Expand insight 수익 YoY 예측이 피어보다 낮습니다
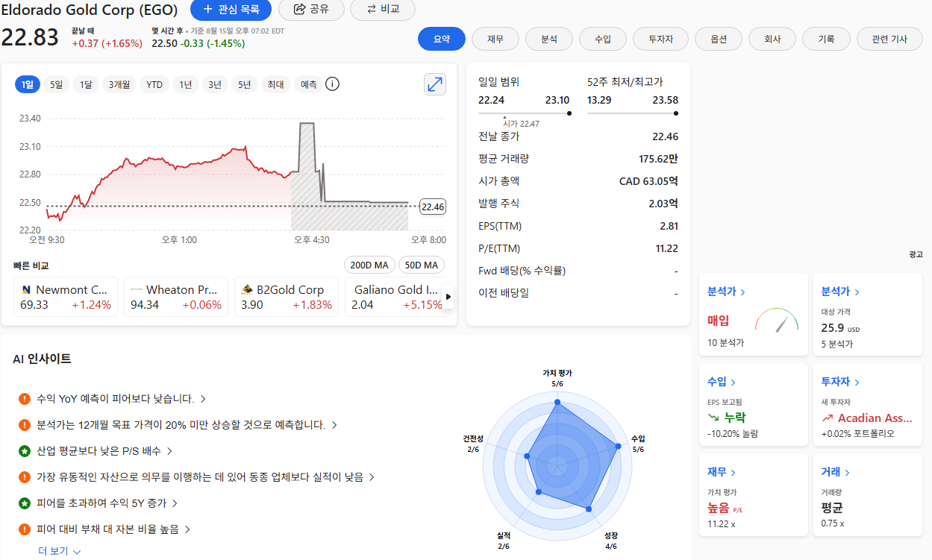The width and height of the screenshot is (932, 560). (122, 399)
